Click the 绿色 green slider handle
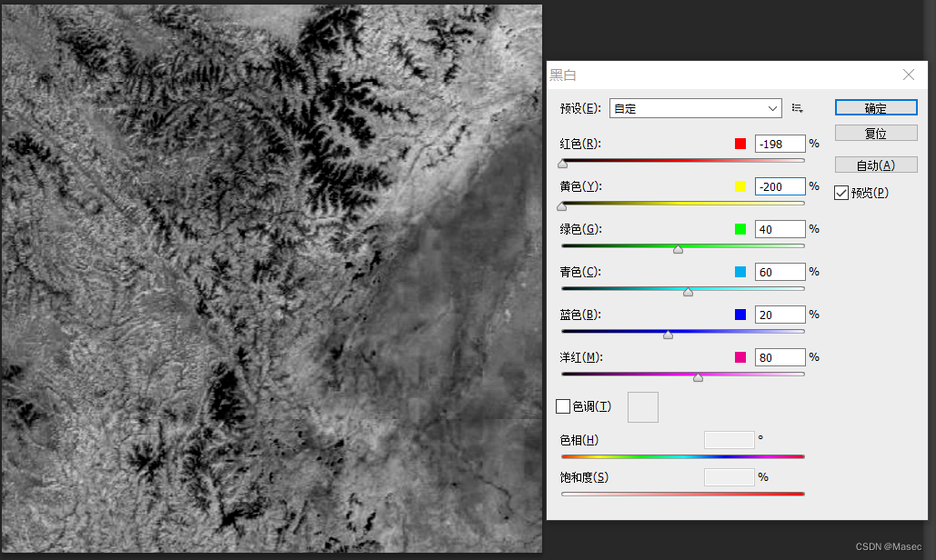Image resolution: width=936 pixels, height=560 pixels. (678, 249)
